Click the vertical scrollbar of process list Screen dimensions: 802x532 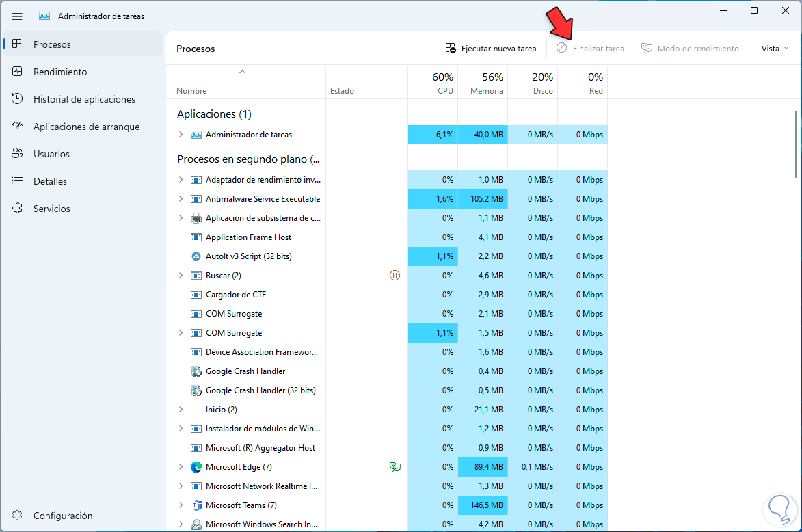pyautogui.click(x=796, y=144)
